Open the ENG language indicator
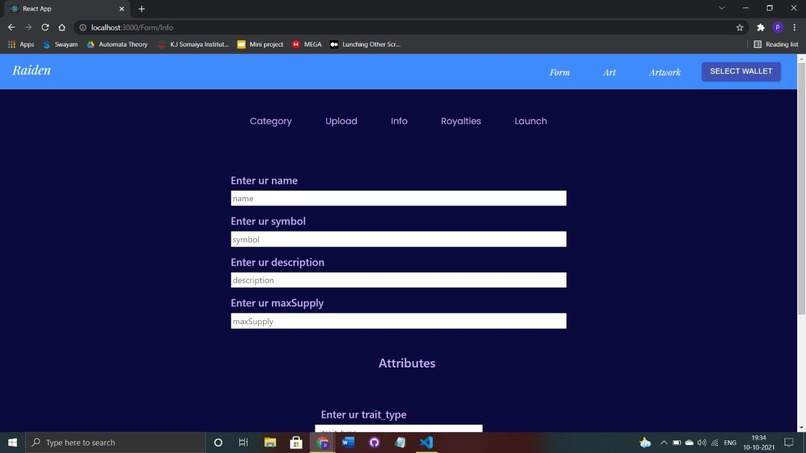 coord(730,442)
